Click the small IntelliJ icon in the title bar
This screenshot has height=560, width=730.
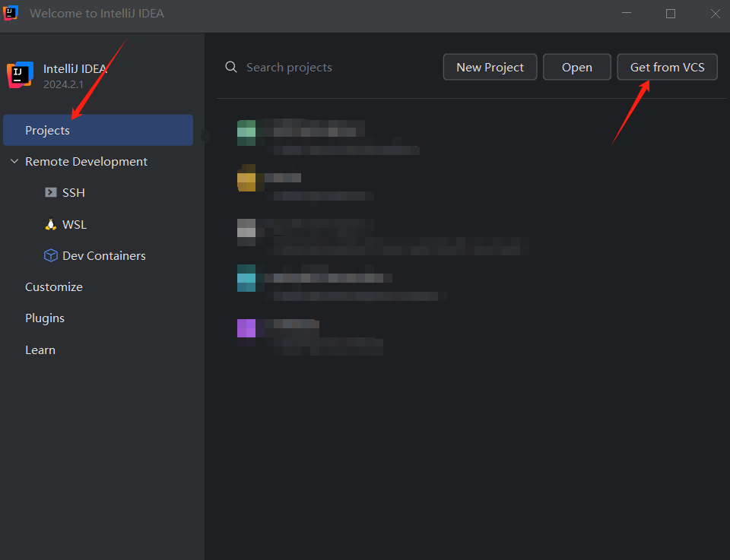click(11, 13)
